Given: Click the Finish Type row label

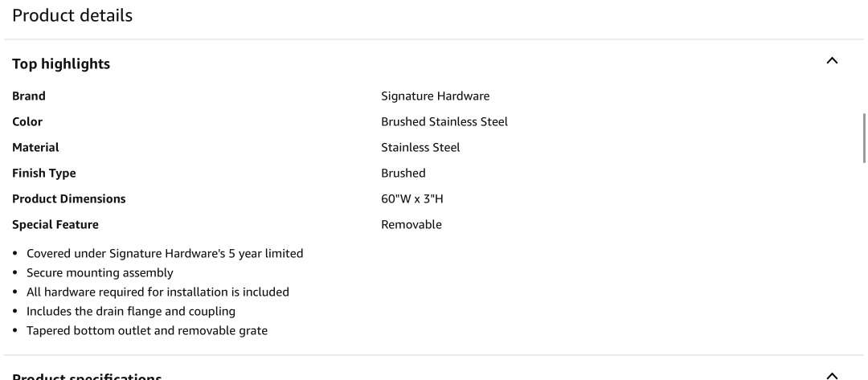Looking at the screenshot, I should click(44, 173).
